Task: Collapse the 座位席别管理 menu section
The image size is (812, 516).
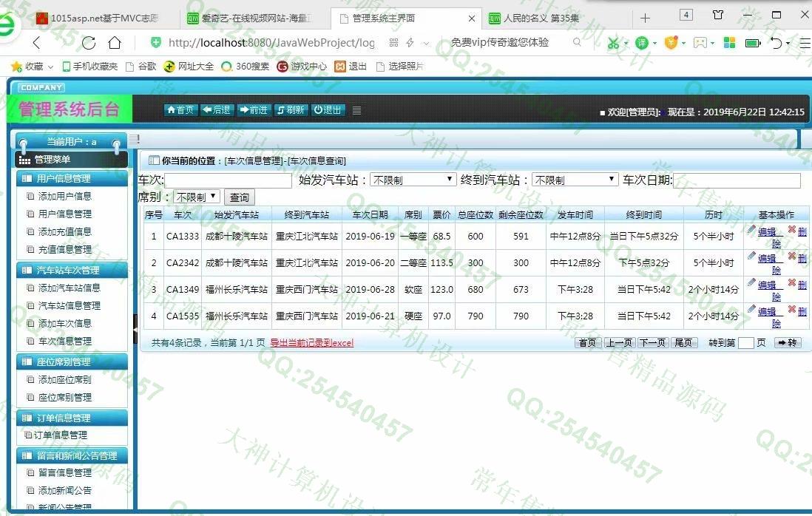Action: pyautogui.click(x=72, y=361)
